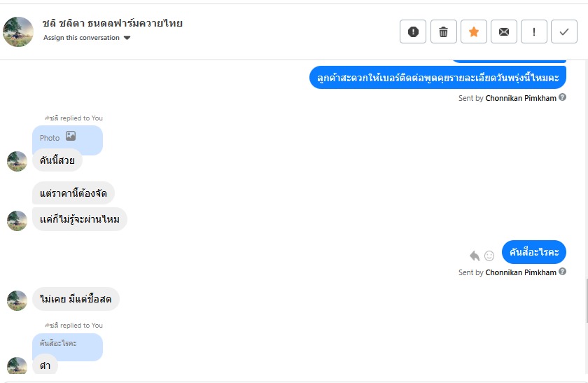This screenshot has height=383, width=588.
Task: Click avatar next to คันนี้สวย message
Action: click(x=17, y=161)
